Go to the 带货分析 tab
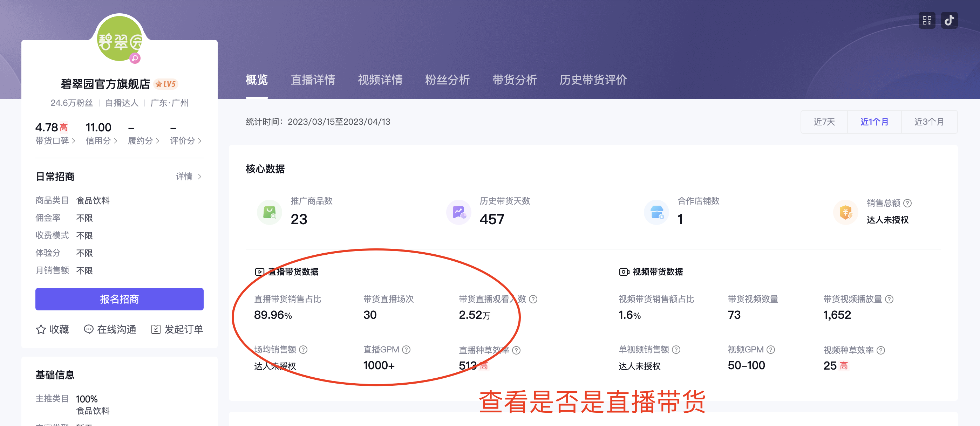This screenshot has height=426, width=980. pyautogui.click(x=515, y=80)
